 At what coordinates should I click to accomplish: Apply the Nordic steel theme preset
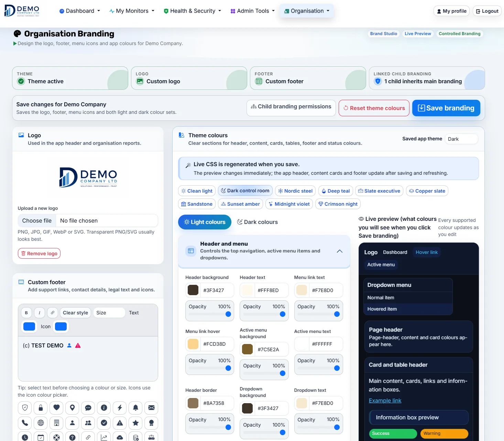[x=295, y=191]
